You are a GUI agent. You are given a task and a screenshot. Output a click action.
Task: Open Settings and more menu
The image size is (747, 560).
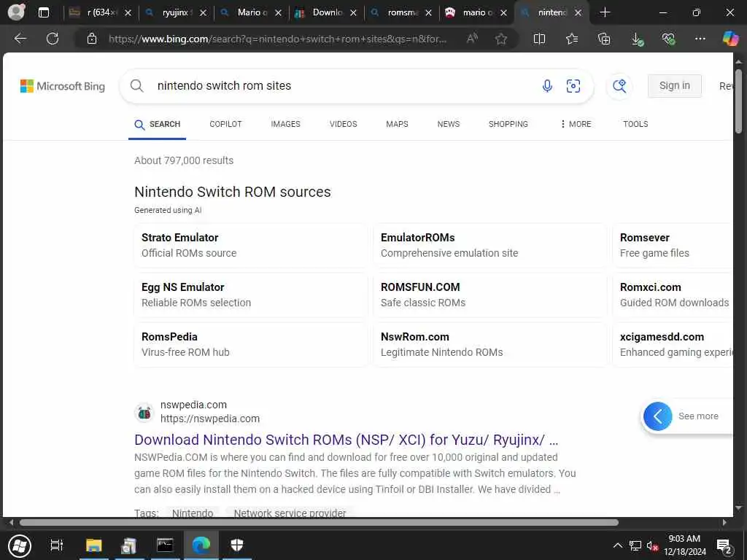(x=700, y=39)
